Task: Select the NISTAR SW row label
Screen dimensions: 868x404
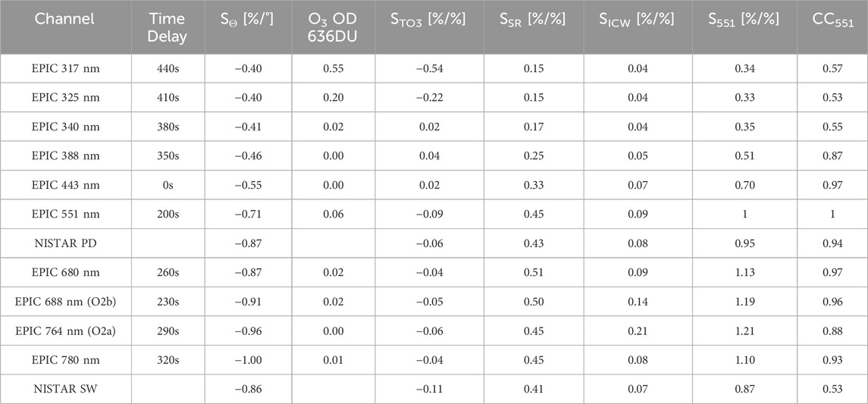Action: pyautogui.click(x=65, y=389)
